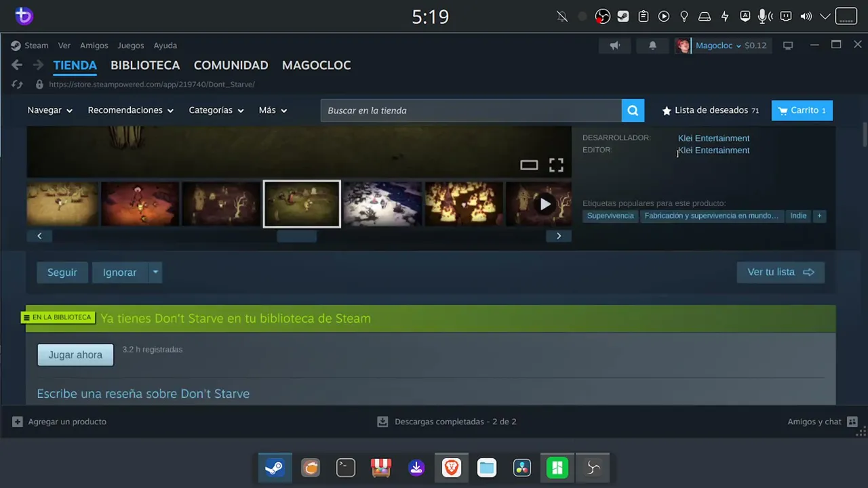Image resolution: width=868 pixels, height=488 pixels.
Task: Open Ver tu lista
Action: click(x=781, y=272)
